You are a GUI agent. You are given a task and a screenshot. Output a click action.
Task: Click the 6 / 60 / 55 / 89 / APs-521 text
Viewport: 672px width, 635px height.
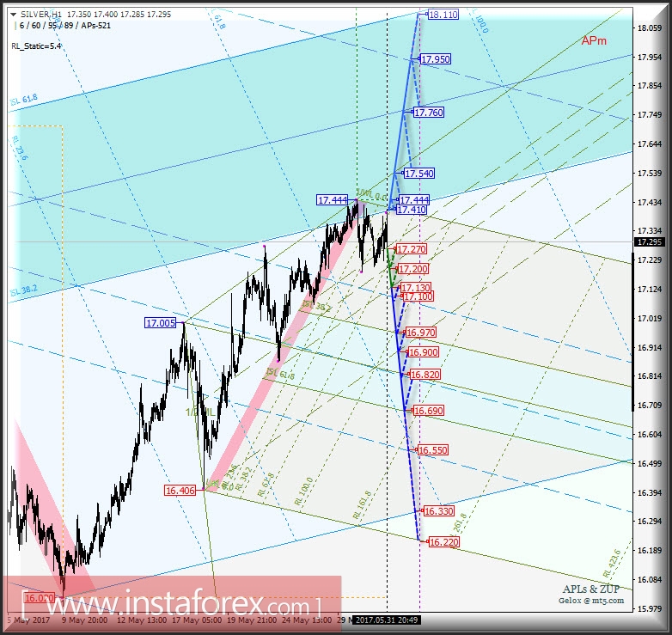click(65, 26)
